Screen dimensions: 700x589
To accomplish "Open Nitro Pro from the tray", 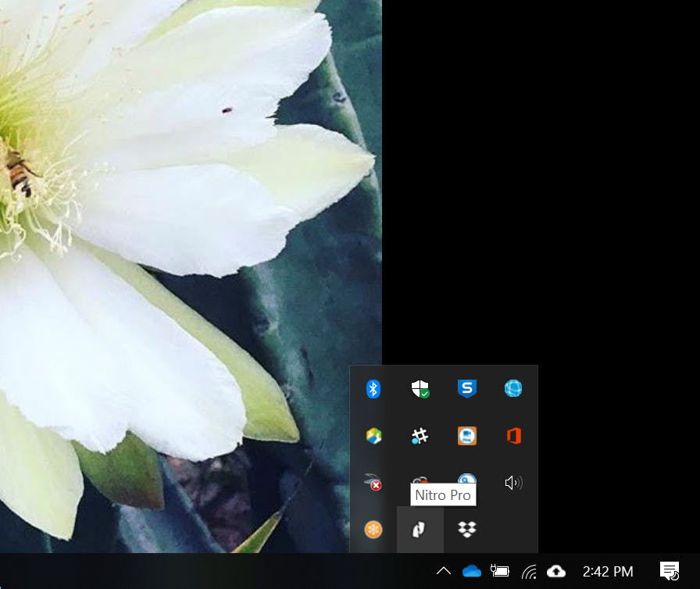I will click(x=420, y=530).
